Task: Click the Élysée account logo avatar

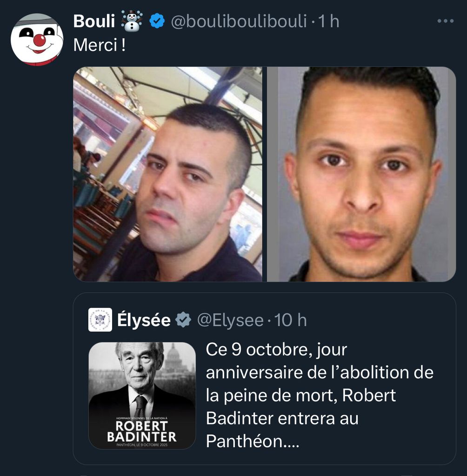Action: click(100, 320)
